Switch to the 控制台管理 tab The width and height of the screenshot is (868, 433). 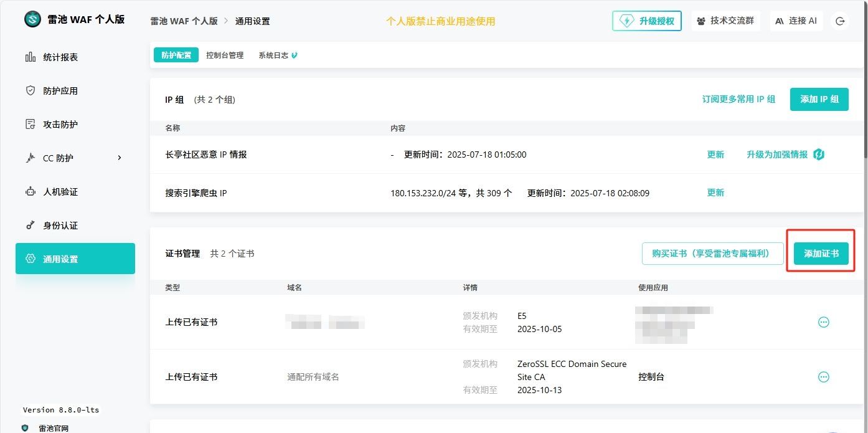[x=225, y=55]
